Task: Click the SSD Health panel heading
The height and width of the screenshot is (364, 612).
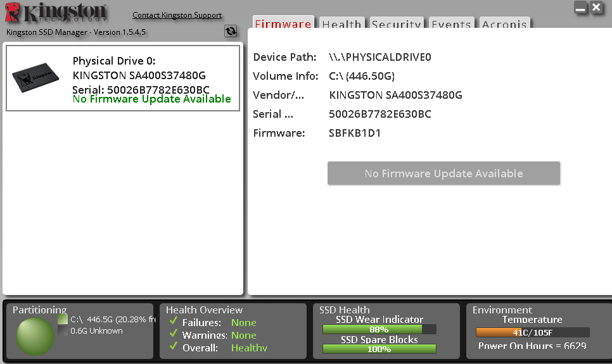Action: [x=344, y=310]
